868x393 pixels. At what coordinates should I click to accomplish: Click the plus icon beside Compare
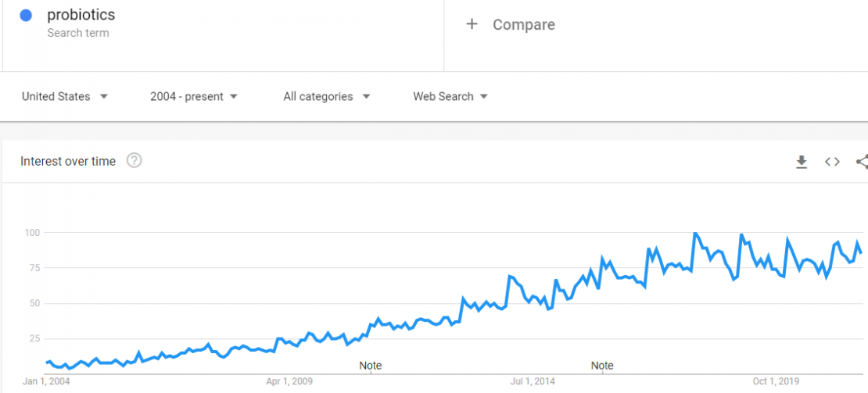click(472, 24)
